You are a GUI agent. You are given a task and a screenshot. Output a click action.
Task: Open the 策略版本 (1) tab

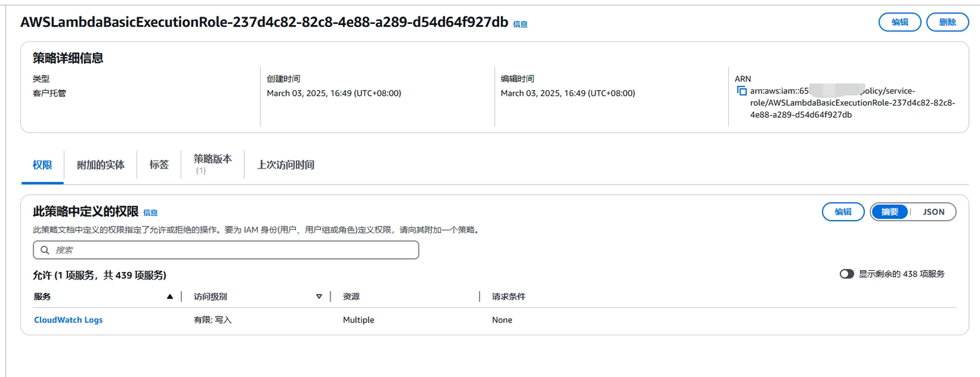coord(213,164)
